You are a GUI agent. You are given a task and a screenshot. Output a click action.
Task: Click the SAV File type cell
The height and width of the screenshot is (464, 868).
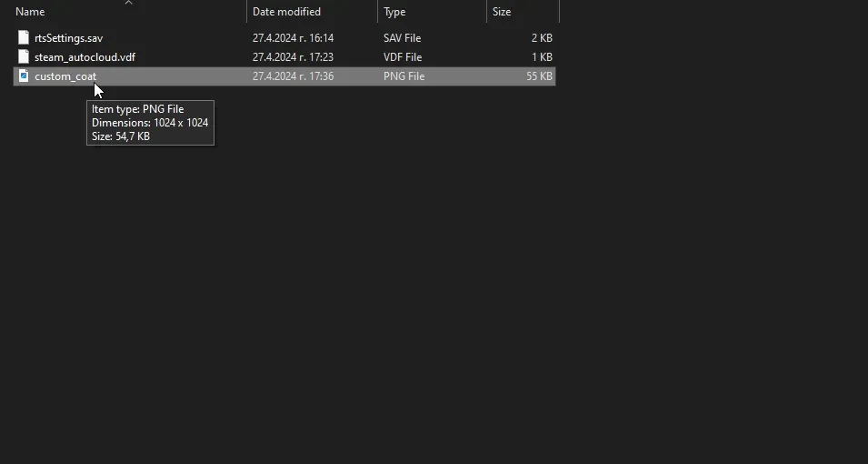point(402,38)
